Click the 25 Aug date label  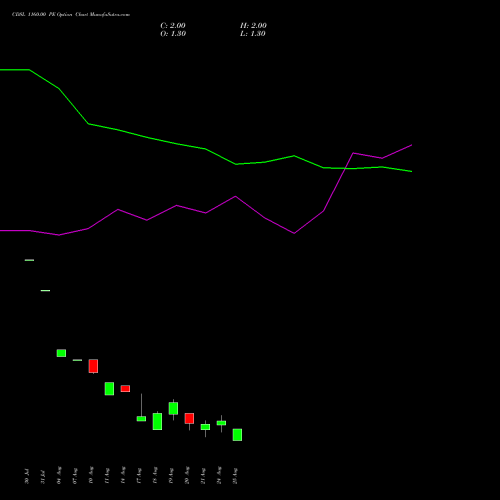tap(235, 476)
